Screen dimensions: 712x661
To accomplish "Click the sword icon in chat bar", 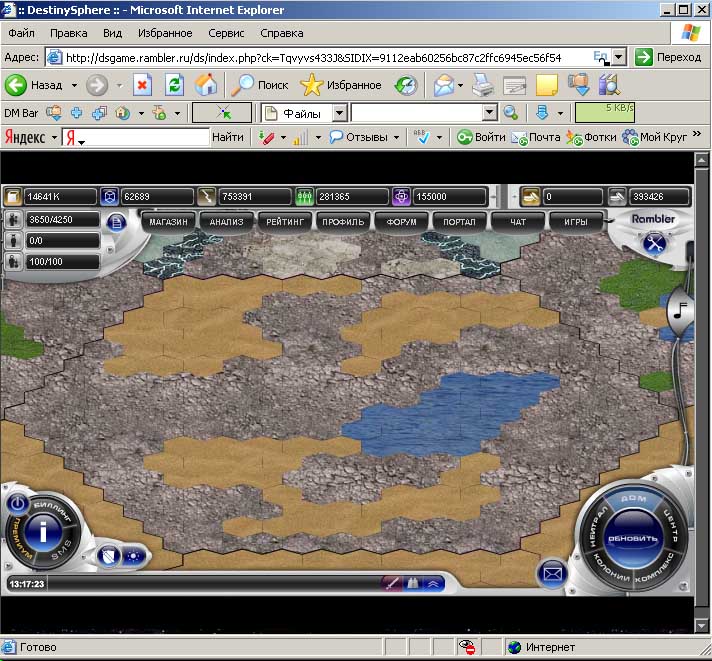I will (x=391, y=583).
